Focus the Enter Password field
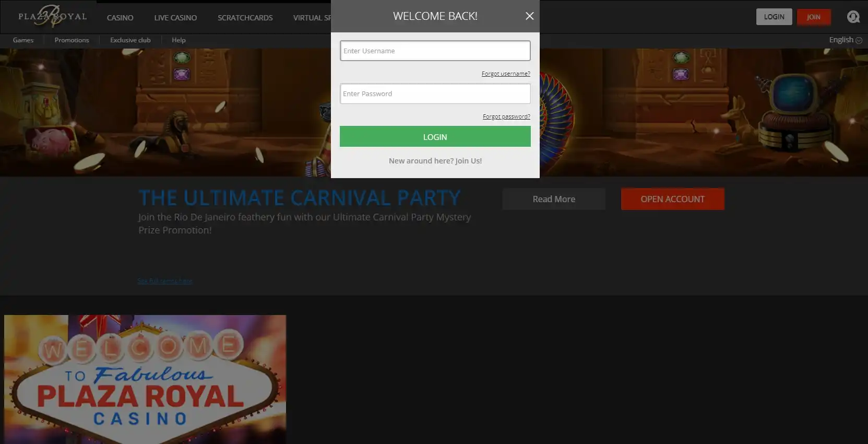 pyautogui.click(x=435, y=94)
